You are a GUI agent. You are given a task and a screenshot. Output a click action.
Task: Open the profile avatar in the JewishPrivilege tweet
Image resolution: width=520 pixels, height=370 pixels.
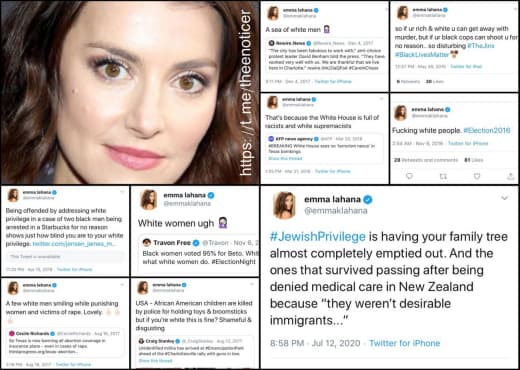284,205
